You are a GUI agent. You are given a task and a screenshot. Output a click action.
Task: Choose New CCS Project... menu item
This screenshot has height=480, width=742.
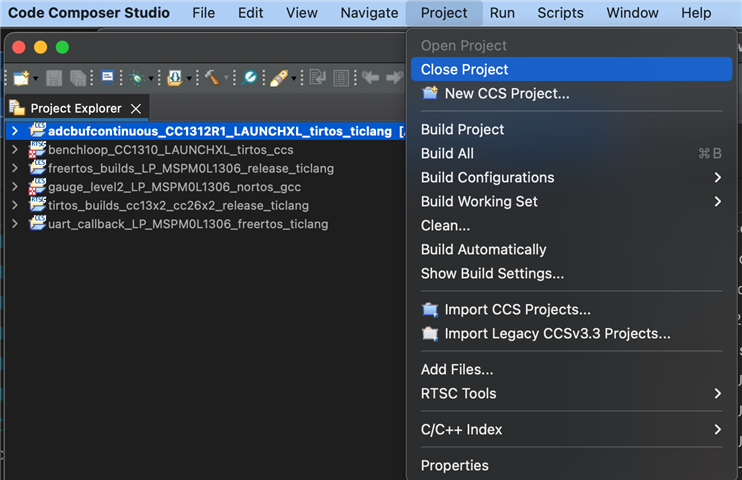572,94
